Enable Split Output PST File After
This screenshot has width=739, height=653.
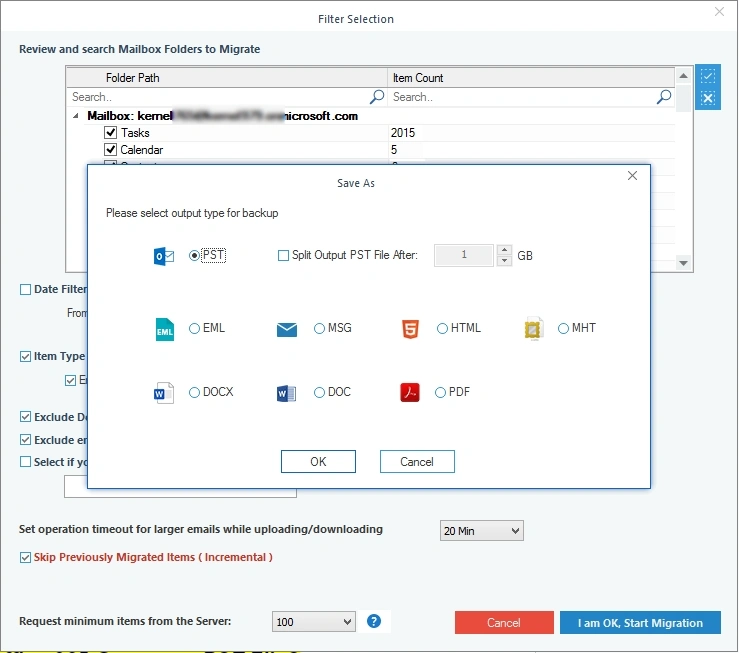click(283, 255)
